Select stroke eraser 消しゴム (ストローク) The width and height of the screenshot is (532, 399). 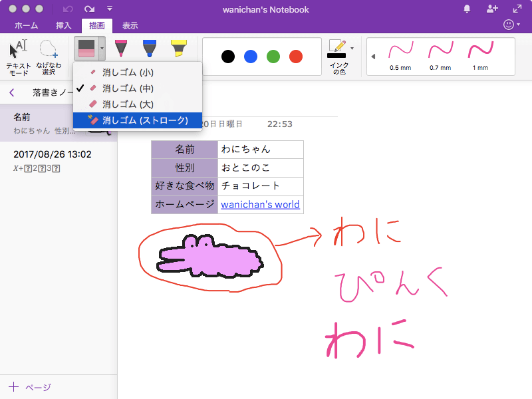click(138, 120)
